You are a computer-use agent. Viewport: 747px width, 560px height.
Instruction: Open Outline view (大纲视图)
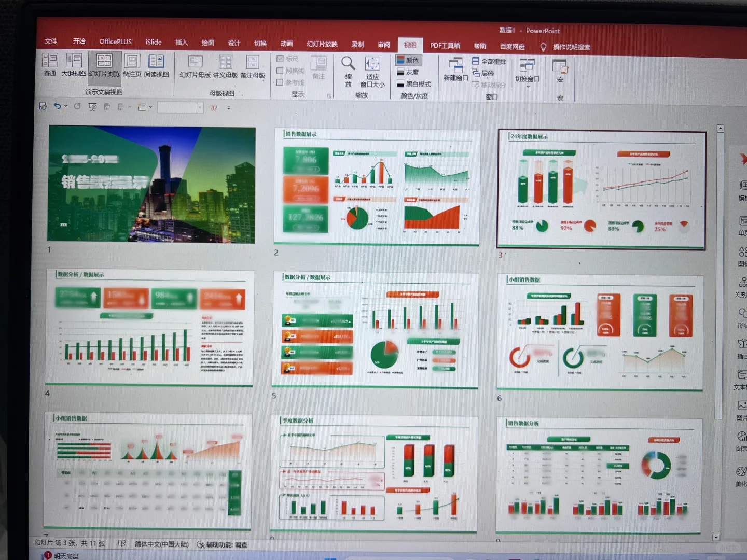point(74,65)
